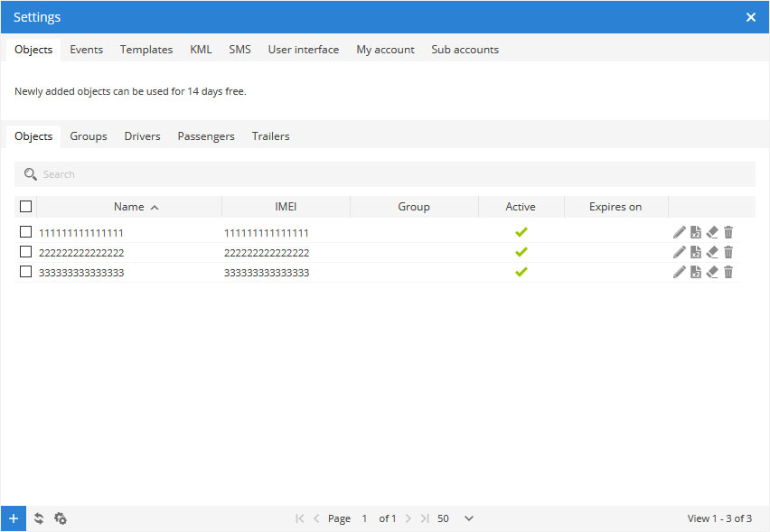Click name cell 111111111111111

pos(81,233)
